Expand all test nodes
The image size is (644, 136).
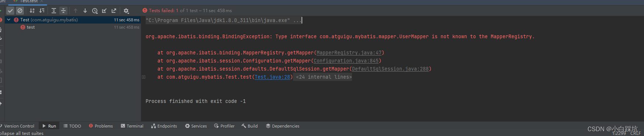(54, 11)
